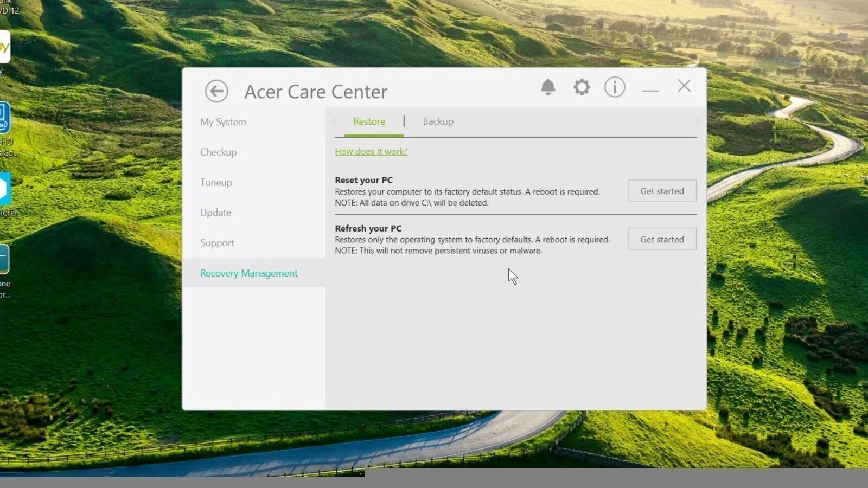This screenshot has height=488, width=868.
Task: Click the right tab scroll arrow
Action: coord(697,122)
